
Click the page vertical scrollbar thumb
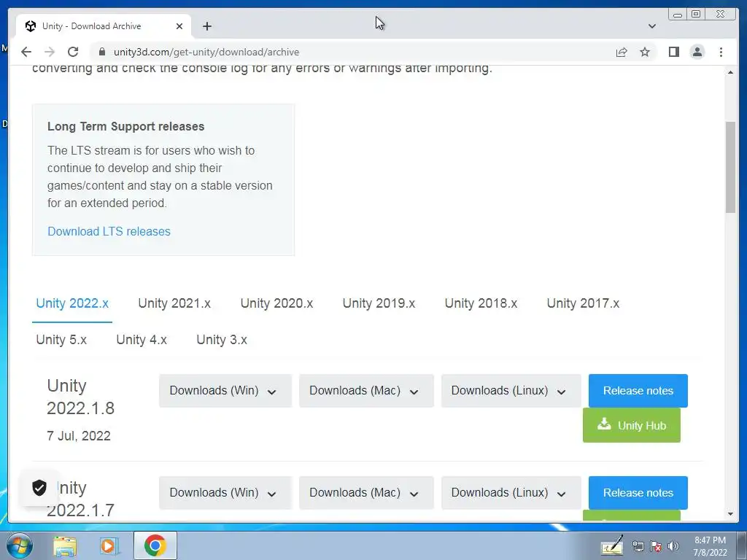(x=730, y=168)
